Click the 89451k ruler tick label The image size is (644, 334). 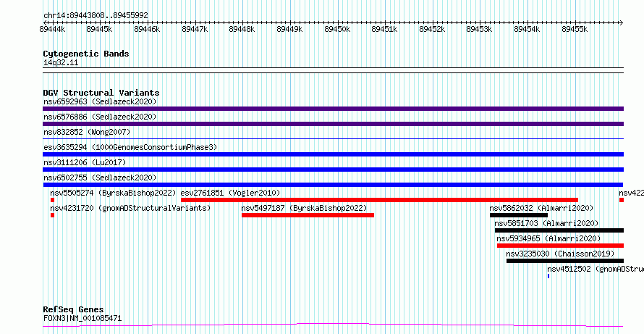[384, 29]
